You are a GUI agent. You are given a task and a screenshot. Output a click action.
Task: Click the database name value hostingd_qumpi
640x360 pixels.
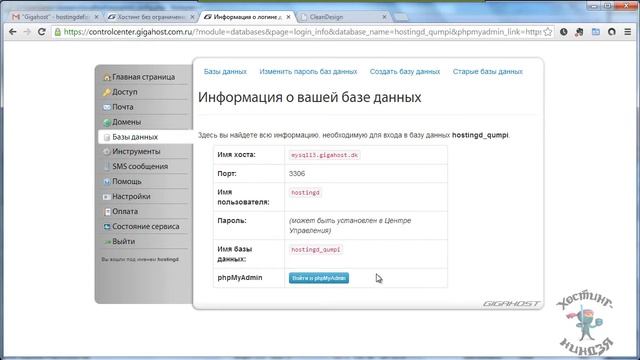(x=316, y=249)
